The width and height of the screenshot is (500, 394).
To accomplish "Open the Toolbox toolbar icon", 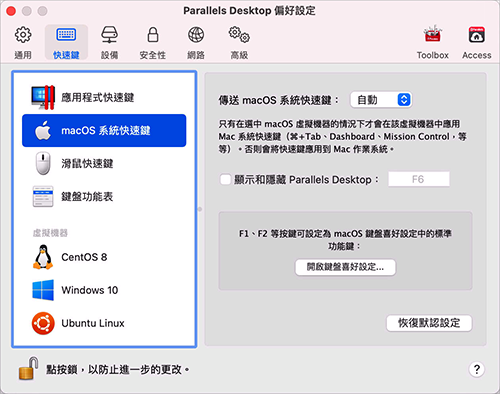I will 433,43.
